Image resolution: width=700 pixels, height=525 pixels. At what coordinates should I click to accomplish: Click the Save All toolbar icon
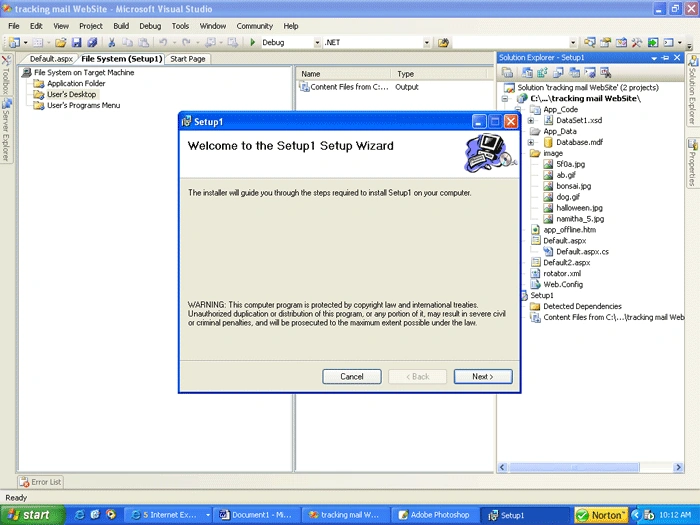tap(92, 42)
